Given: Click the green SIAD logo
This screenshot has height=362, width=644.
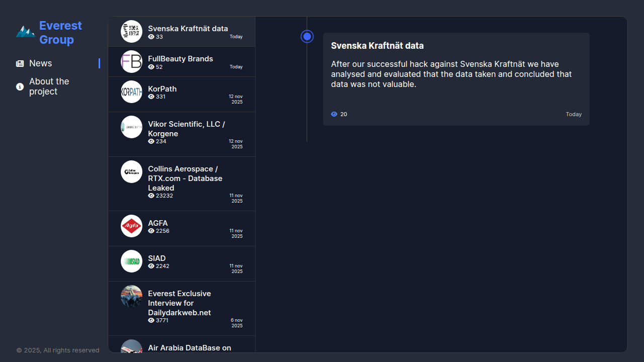Looking at the screenshot, I should [x=131, y=261].
